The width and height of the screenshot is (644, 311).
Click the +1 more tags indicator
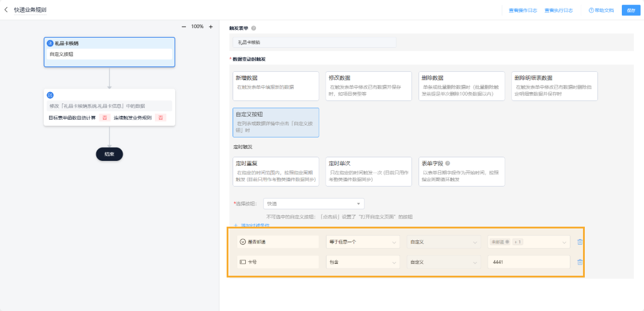tap(517, 242)
